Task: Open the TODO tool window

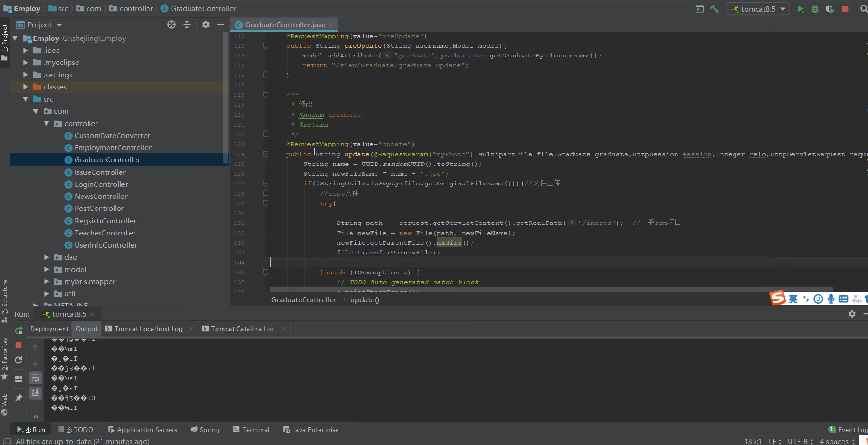Action: tap(76, 430)
